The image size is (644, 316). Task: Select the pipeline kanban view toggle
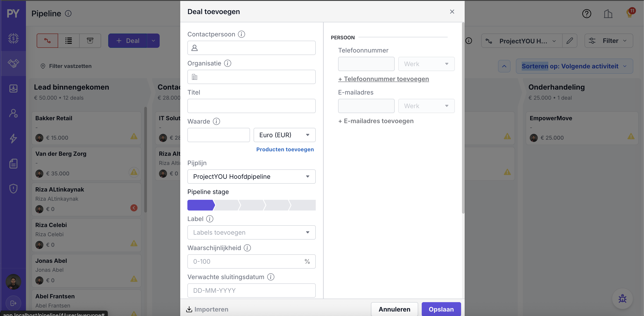(x=47, y=41)
